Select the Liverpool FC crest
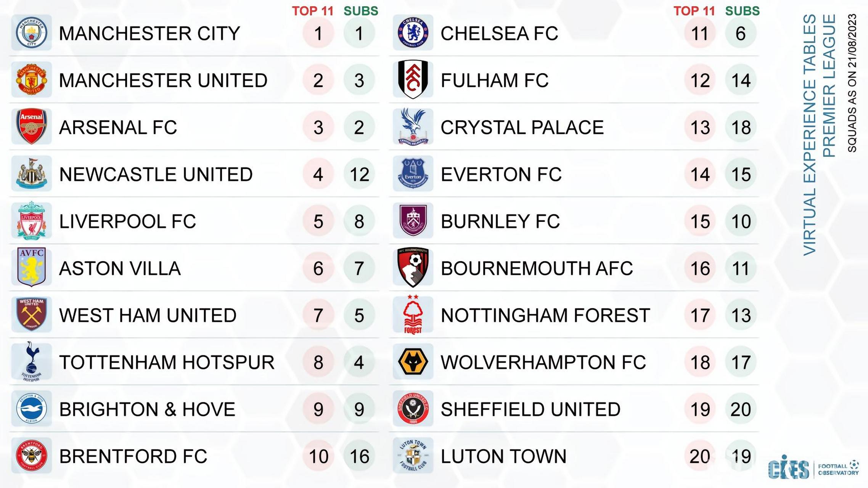This screenshot has width=868, height=488. (x=32, y=221)
